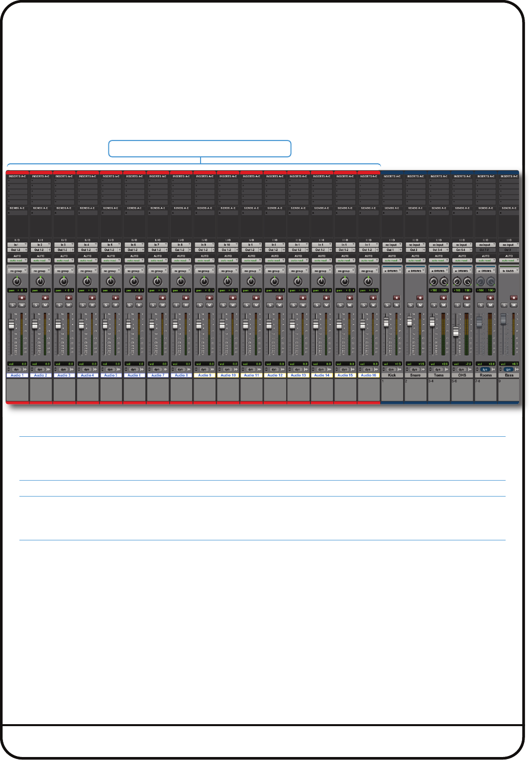This screenshot has width=532, height=760.
Task: Click the volume fader on OHS
Action: [456, 331]
